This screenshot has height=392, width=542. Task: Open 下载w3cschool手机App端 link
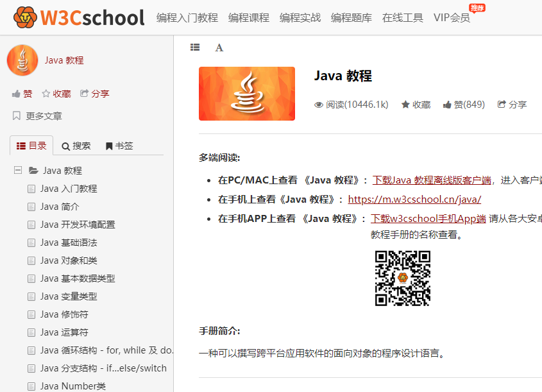point(428,219)
